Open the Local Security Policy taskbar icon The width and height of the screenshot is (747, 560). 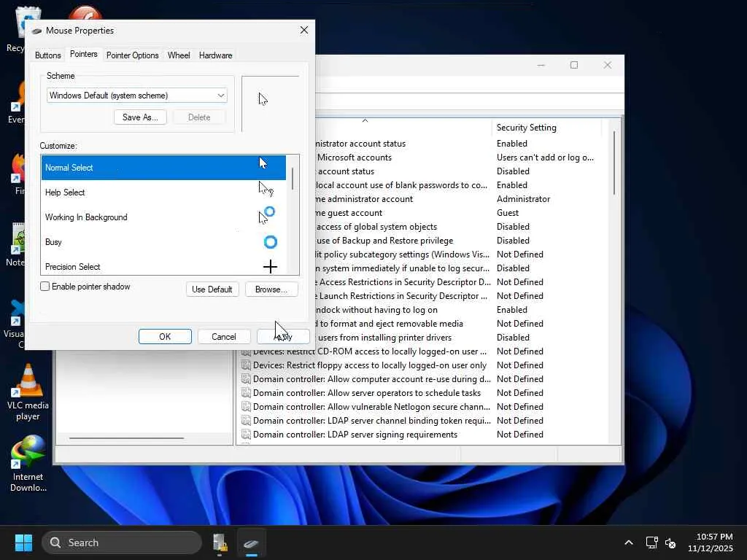220,542
